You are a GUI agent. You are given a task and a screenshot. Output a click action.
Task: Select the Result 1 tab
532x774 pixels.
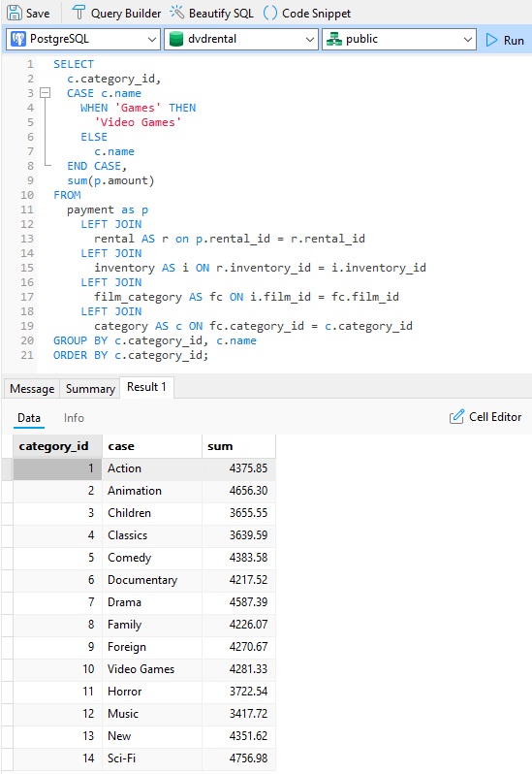pyautogui.click(x=146, y=387)
